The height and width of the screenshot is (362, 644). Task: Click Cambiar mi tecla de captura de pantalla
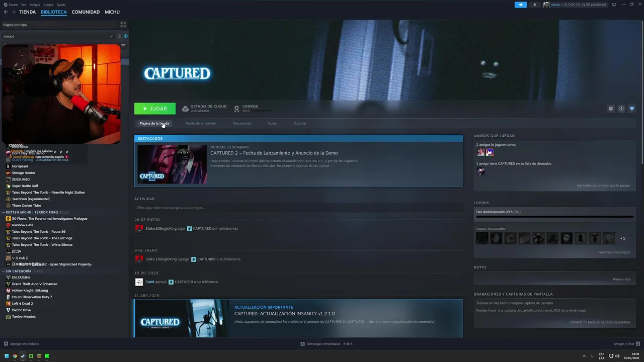[600, 322]
